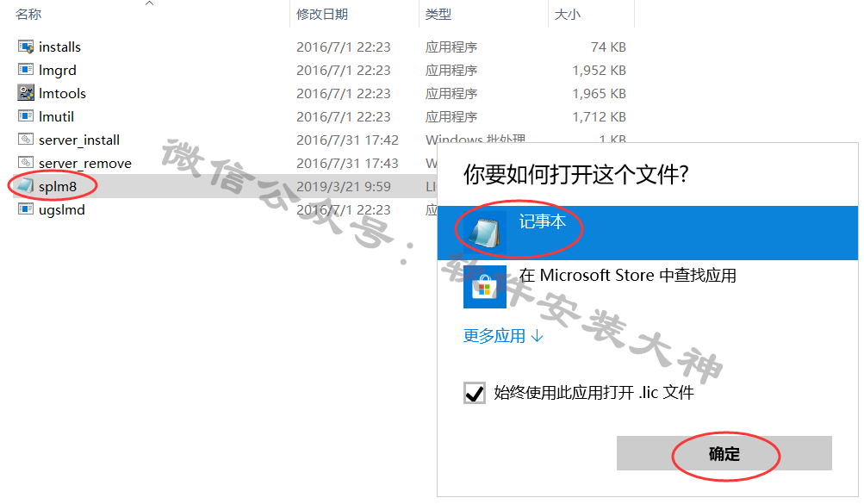The image size is (864, 504).
Task: Toggle always open .lic files checkbox
Action: 475,393
